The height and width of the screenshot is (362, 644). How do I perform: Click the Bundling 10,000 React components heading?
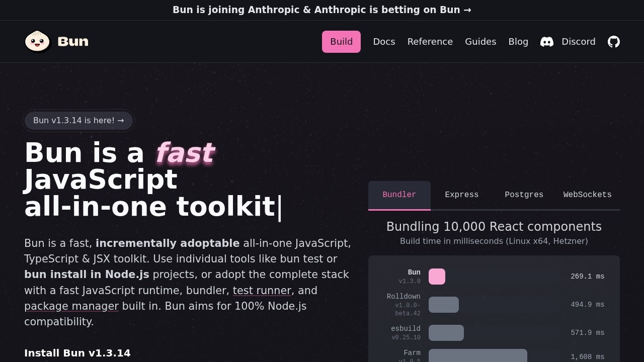coord(494,227)
